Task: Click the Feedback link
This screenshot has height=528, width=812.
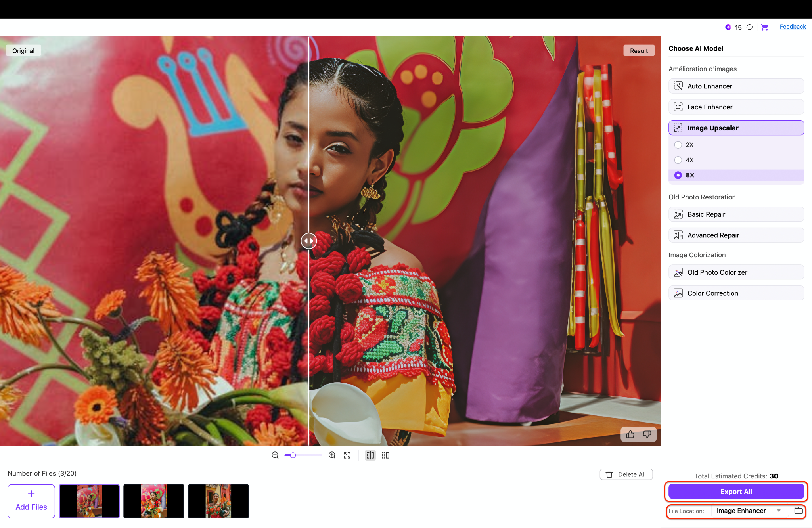Action: point(793,26)
